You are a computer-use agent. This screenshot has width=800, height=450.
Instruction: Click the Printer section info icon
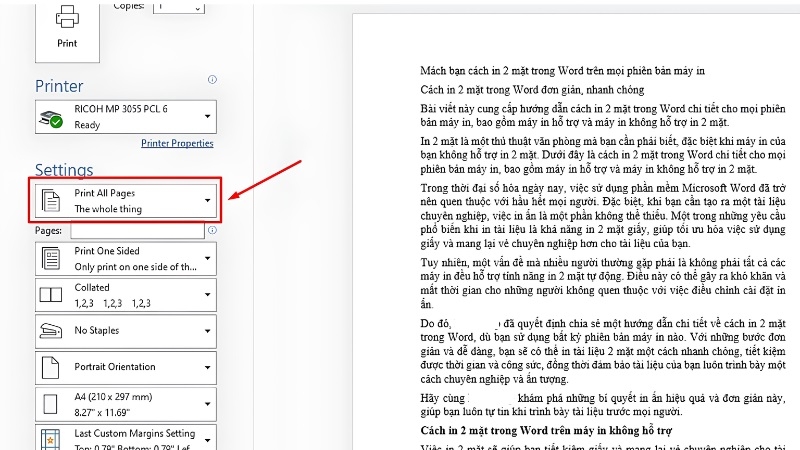212,80
